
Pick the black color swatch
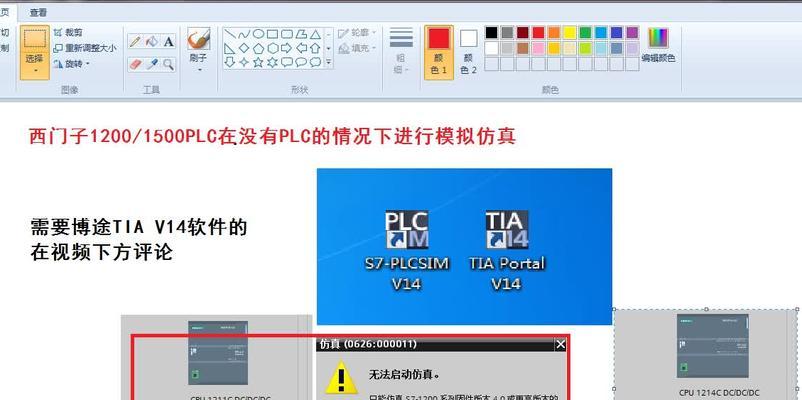click(491, 33)
